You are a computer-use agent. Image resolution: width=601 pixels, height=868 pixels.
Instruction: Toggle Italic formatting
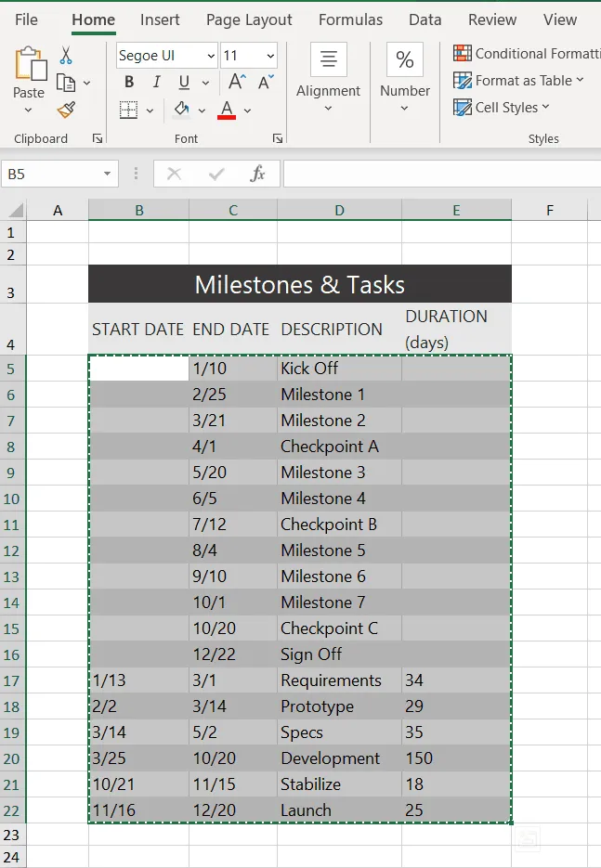[x=156, y=83]
